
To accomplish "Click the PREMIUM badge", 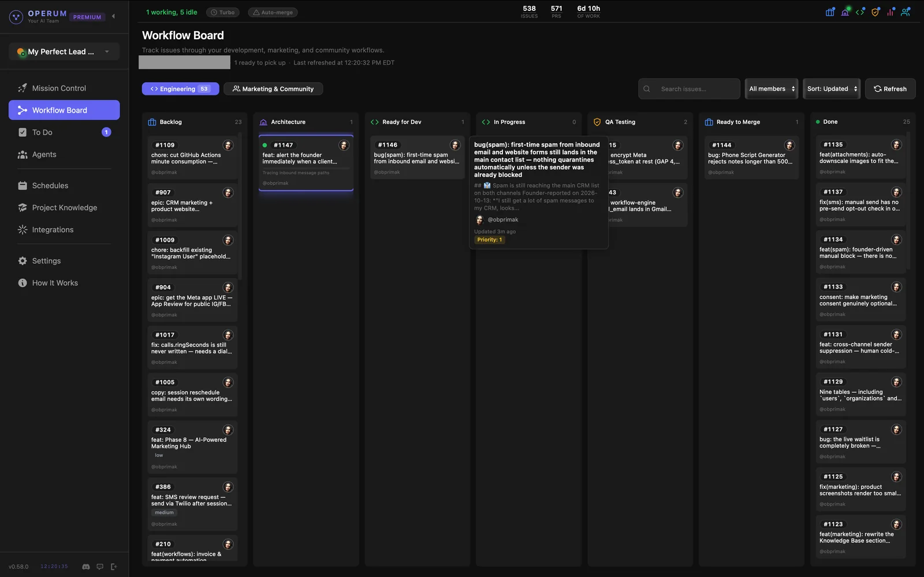I will click(x=87, y=17).
